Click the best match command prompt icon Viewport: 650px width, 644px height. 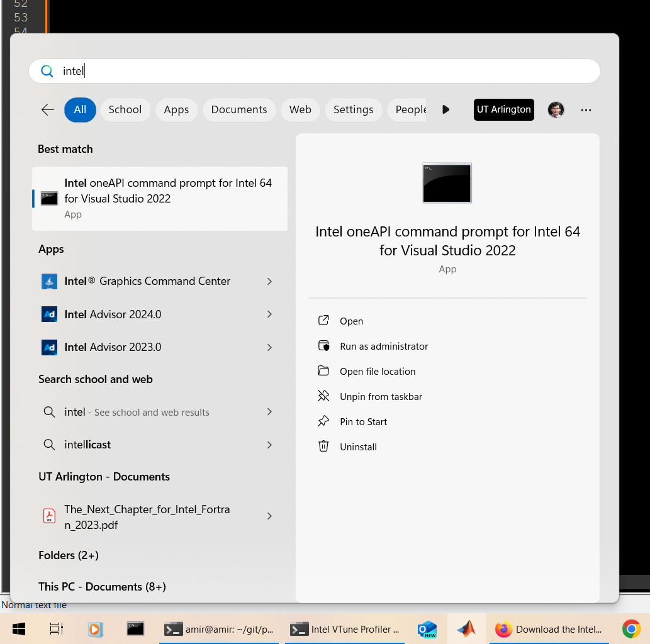point(49,199)
